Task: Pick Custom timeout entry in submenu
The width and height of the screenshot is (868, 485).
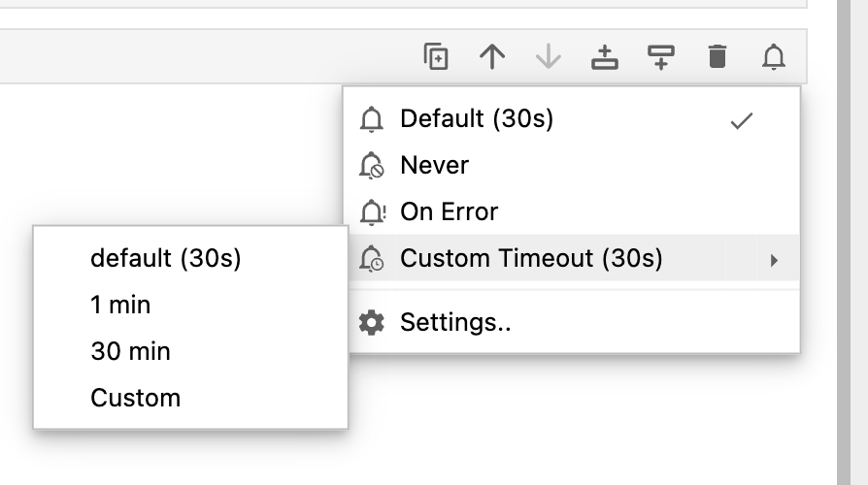Action: (x=136, y=398)
